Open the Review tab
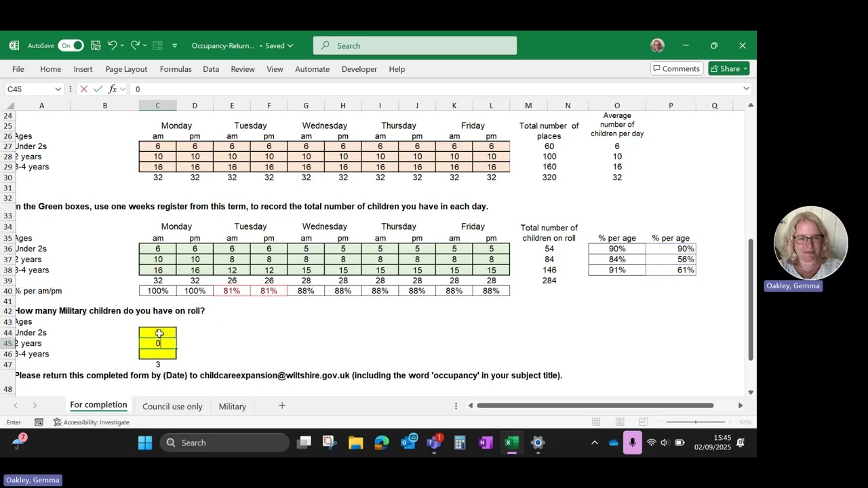 (243, 69)
